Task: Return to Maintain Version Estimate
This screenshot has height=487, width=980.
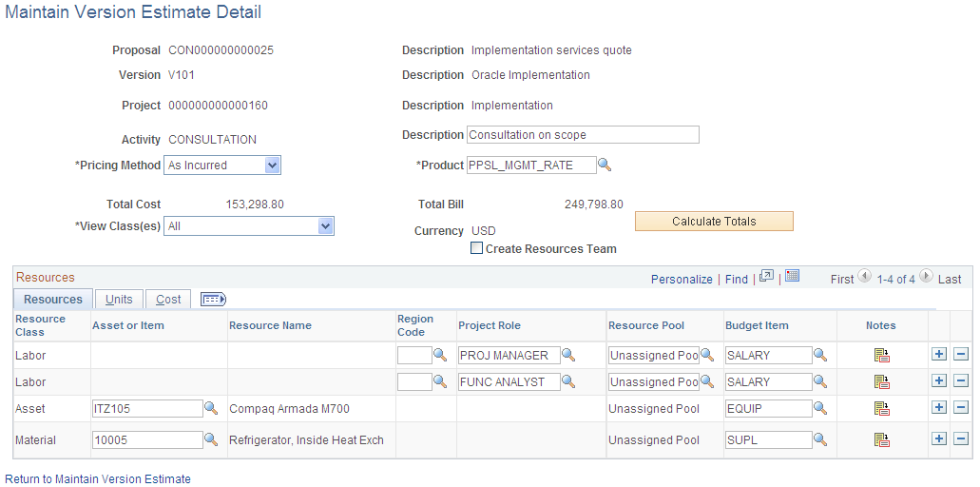Action: pyautogui.click(x=98, y=478)
